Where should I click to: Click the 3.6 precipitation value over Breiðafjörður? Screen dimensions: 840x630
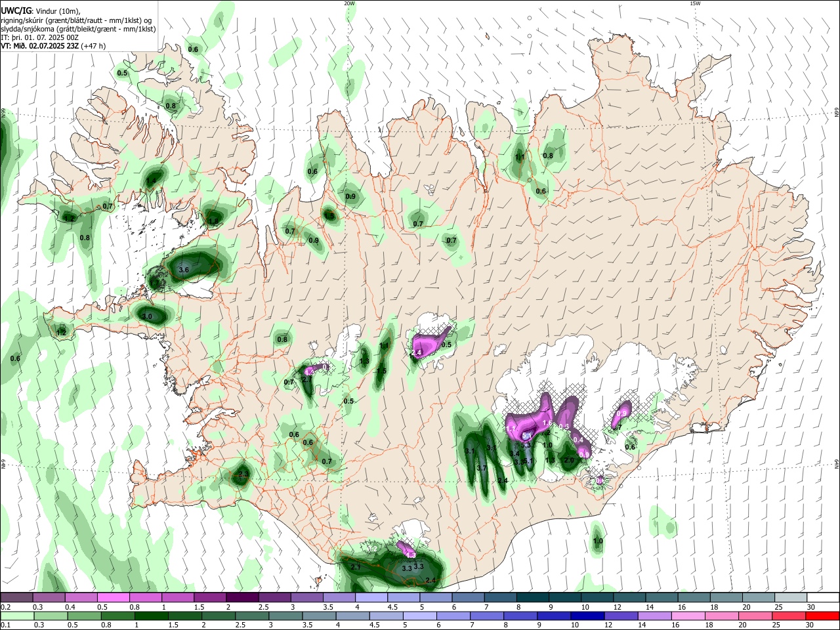coord(184,270)
